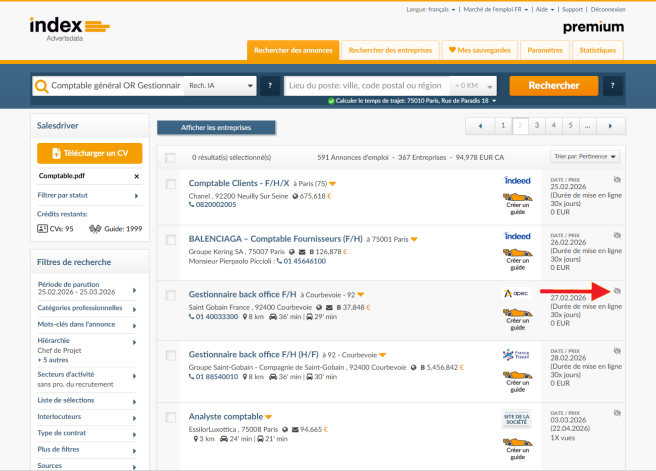The height and width of the screenshot is (471, 656).
Task: Remove the Comptable.pdf file
Action: tap(136, 177)
